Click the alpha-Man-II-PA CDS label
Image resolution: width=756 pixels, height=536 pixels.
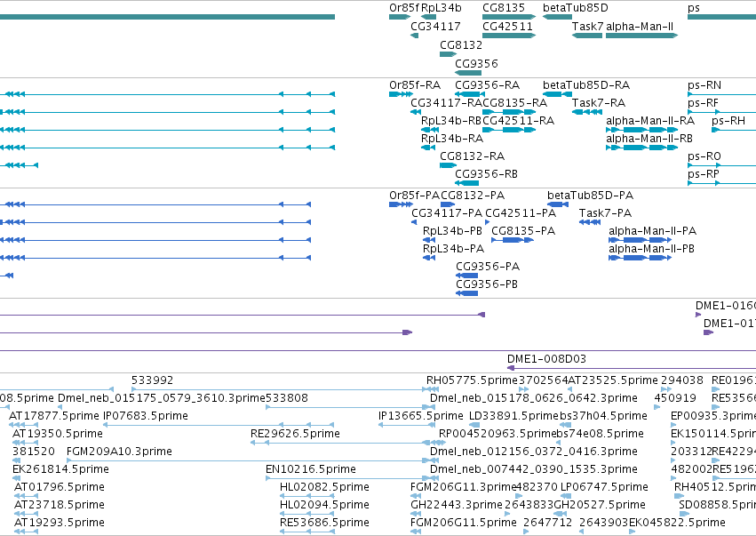click(x=652, y=231)
